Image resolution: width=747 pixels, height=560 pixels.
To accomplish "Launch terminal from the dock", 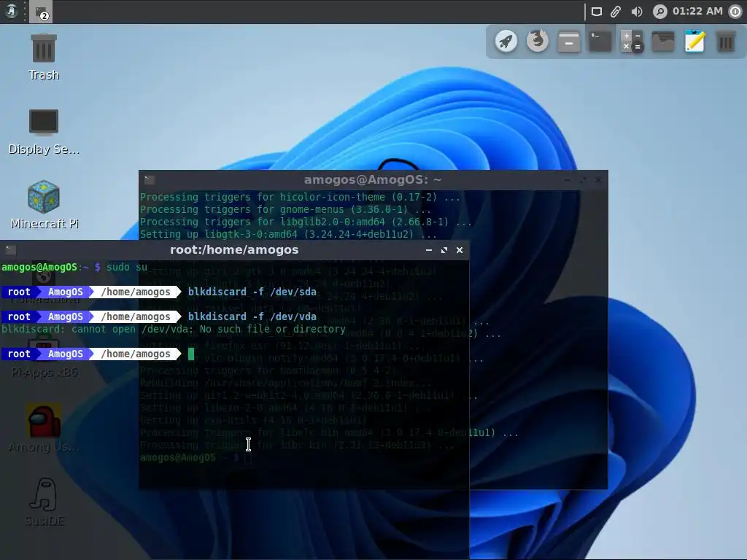I will click(600, 42).
